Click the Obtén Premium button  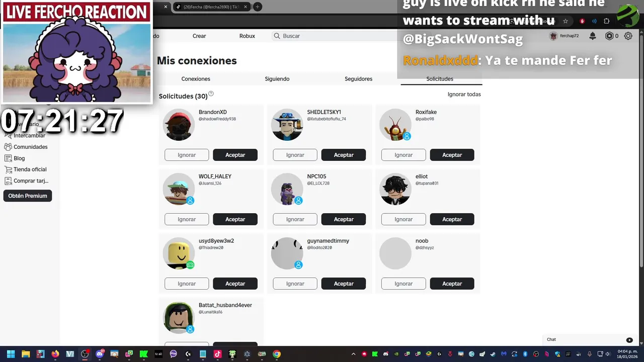pos(28,196)
